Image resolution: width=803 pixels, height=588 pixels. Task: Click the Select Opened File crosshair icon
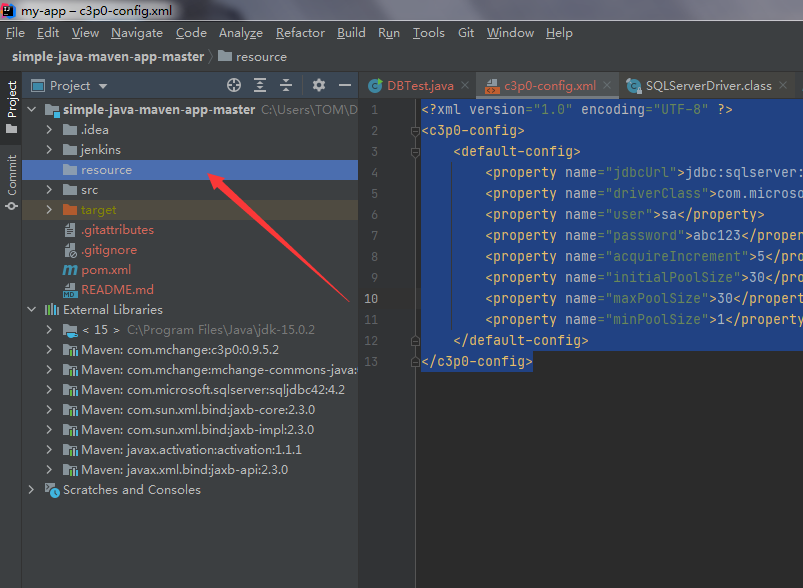tap(234, 86)
